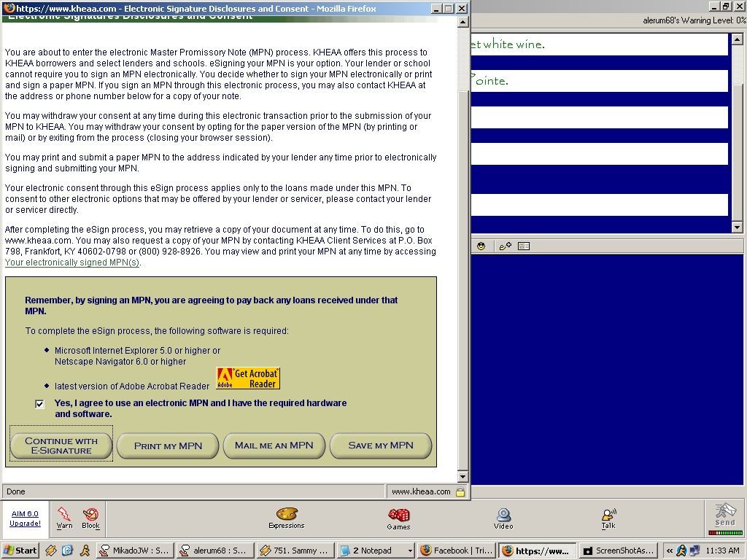Click the browser page scroll down arrow
Image resolution: width=747 pixels, height=560 pixels.
point(462,476)
